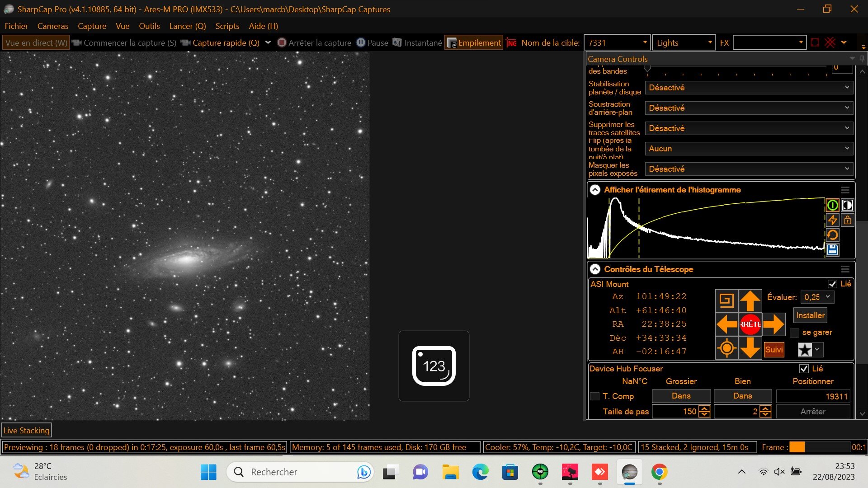The image size is (868, 488).
Task: Click the pin icon of Camera Controls
Action: click(862, 59)
